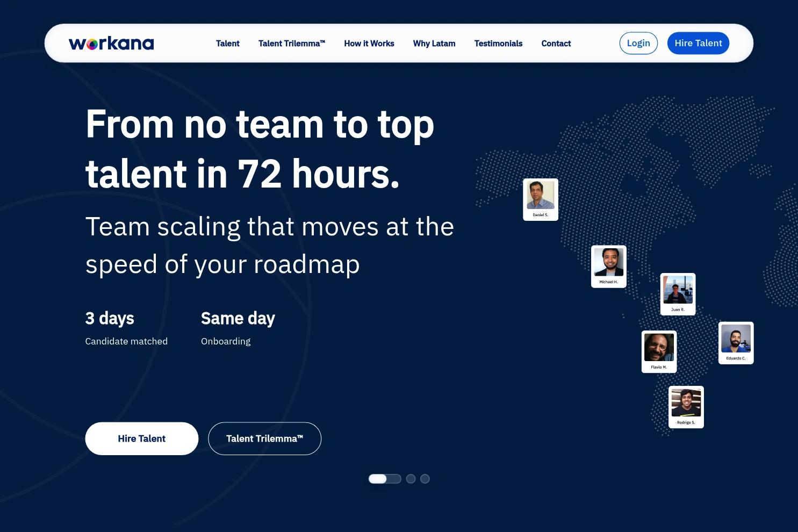
Task: Click the subtitle "Team scaling that moves at the speed of your roadmap"
Action: coord(270,245)
